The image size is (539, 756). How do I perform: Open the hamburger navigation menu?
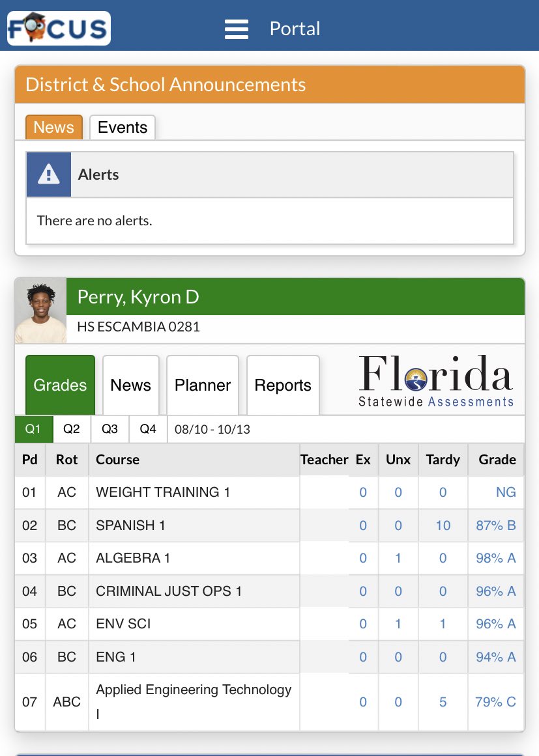coord(237,28)
